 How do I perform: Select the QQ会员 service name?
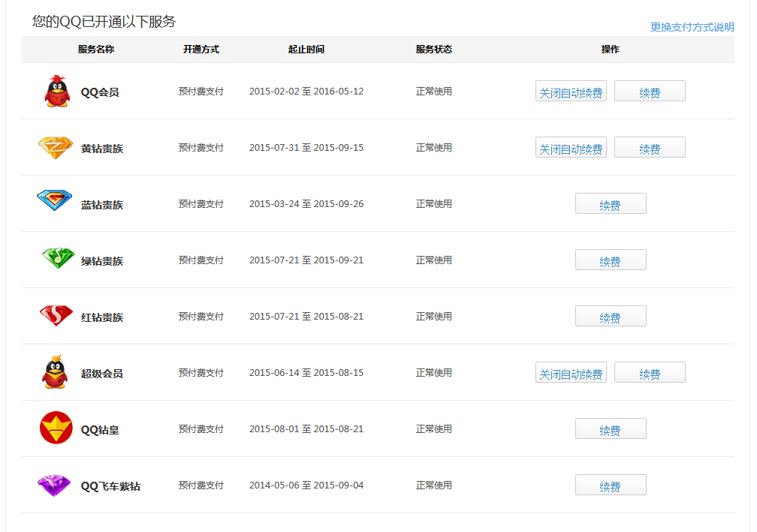pos(100,92)
